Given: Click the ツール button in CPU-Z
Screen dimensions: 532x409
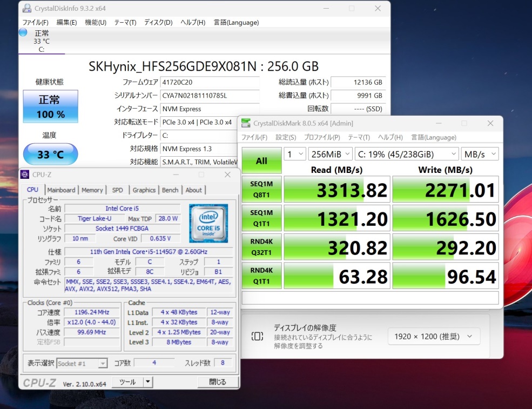Looking at the screenshot, I should (128, 382).
